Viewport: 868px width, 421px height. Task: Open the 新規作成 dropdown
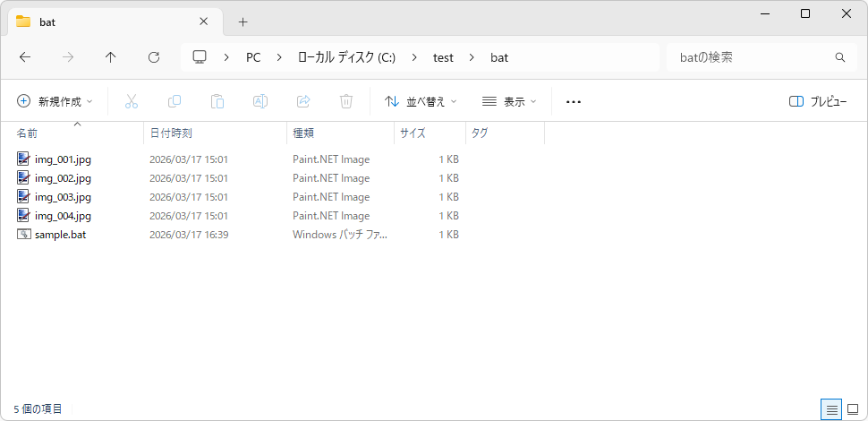[x=55, y=101]
